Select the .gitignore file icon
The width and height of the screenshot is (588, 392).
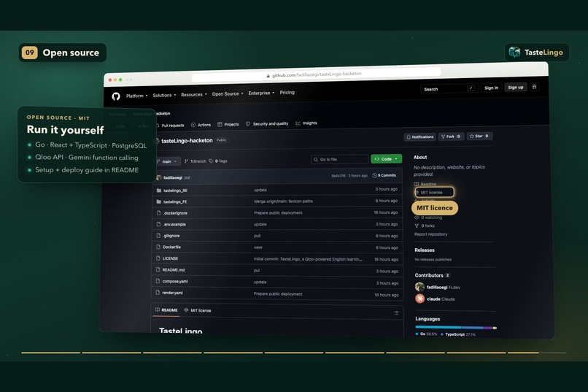click(x=158, y=236)
